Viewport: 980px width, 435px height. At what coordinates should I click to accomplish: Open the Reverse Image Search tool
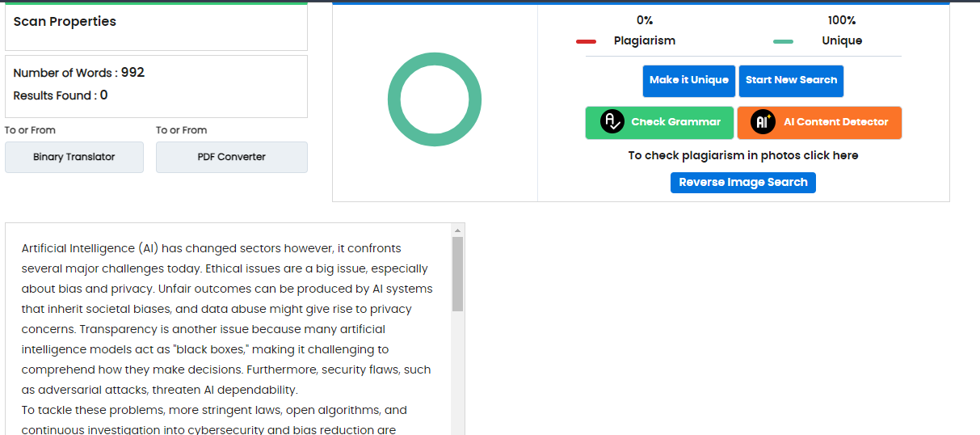click(742, 183)
